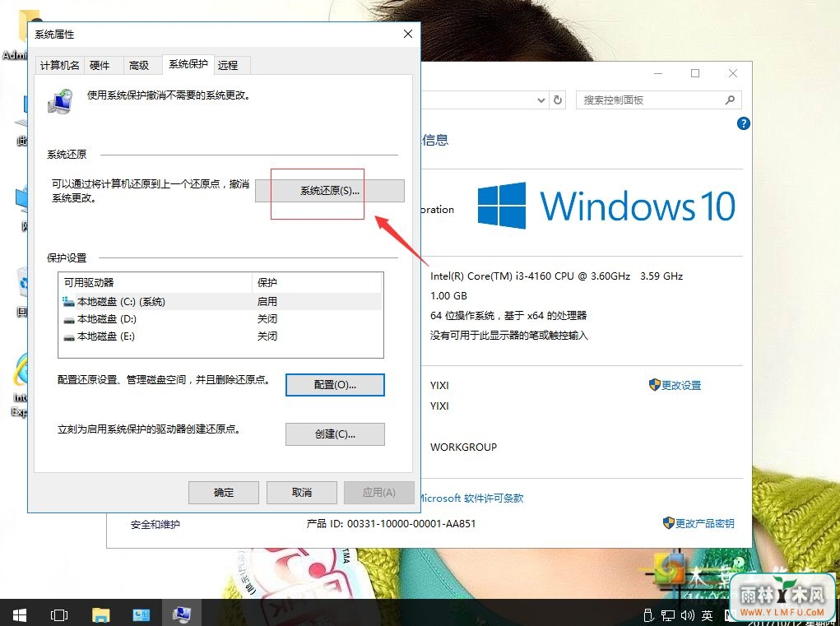Click the product ID 00331-10000-00001-AA851 text
The height and width of the screenshot is (626, 840).
411,524
